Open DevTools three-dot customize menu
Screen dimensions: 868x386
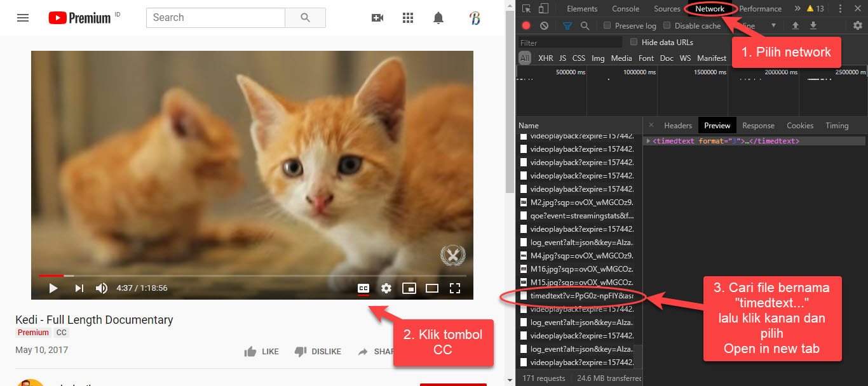[840, 9]
